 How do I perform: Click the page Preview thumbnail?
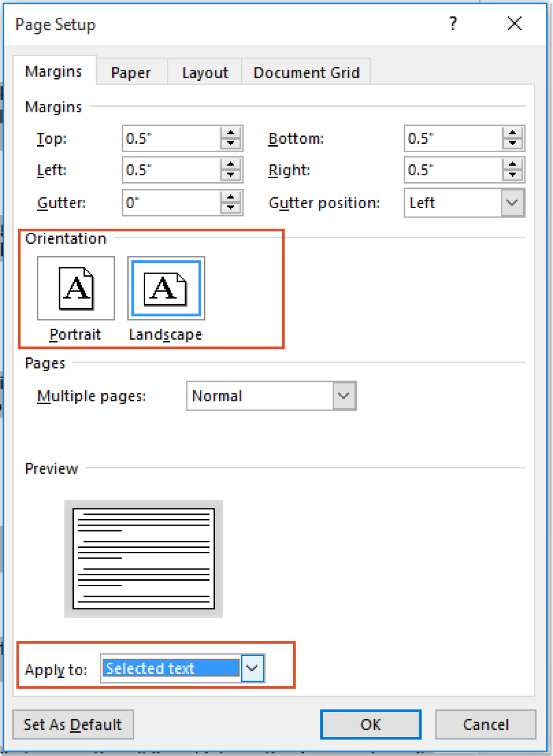click(x=144, y=559)
